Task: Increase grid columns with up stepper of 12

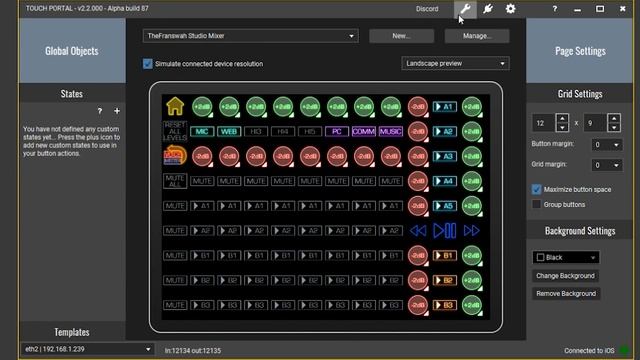Action: (562, 119)
